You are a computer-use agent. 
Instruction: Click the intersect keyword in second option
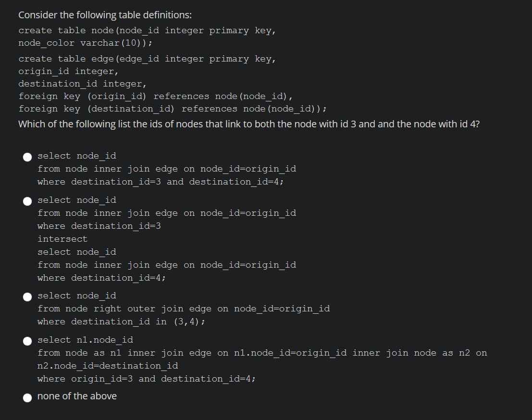62,238
